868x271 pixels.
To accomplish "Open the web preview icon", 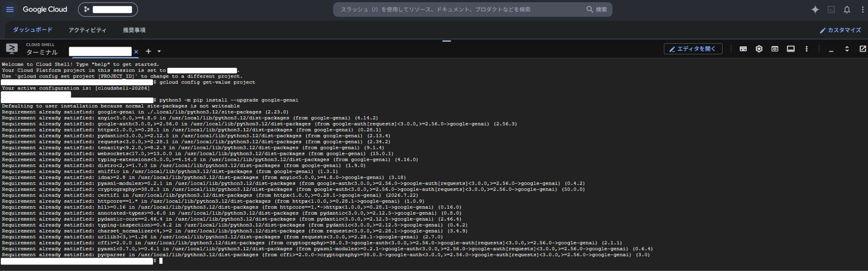I will point(775,49).
